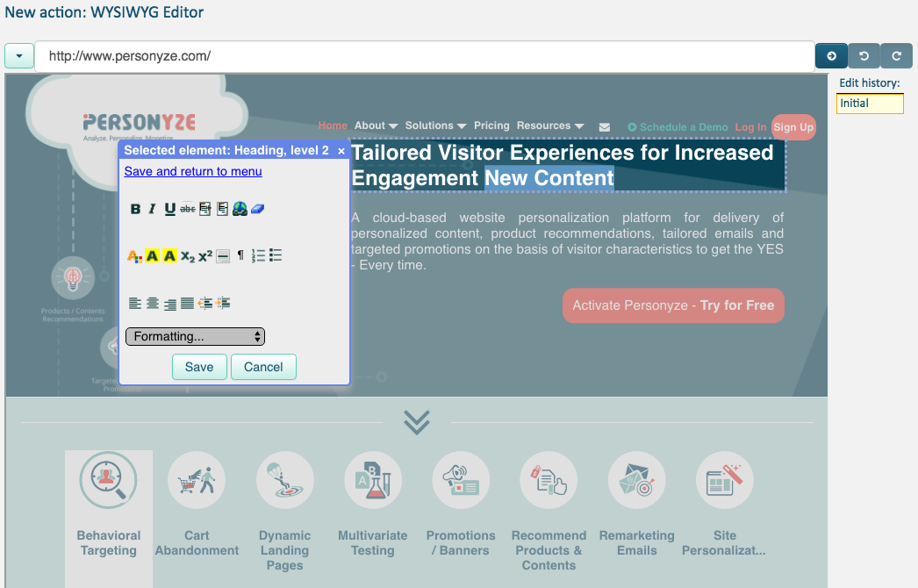Center align the heading text

coord(153,304)
